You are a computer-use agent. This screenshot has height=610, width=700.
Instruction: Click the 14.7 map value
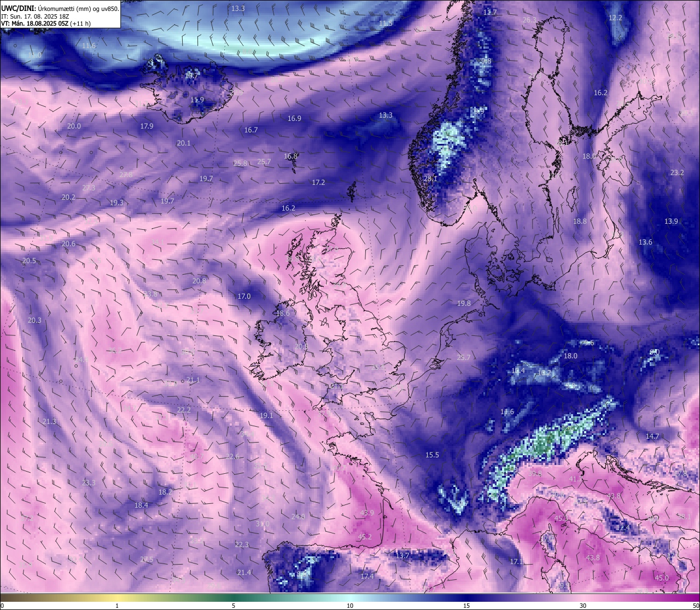point(652,436)
